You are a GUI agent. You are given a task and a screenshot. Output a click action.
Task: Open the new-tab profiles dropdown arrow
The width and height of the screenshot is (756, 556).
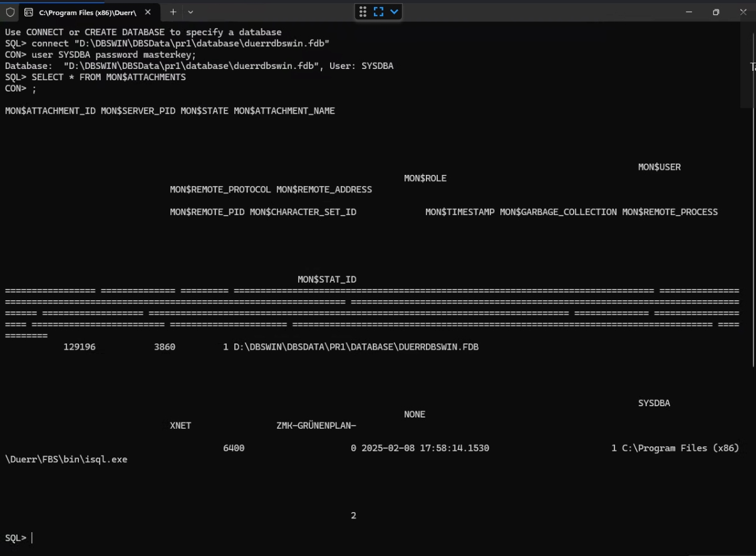190,12
